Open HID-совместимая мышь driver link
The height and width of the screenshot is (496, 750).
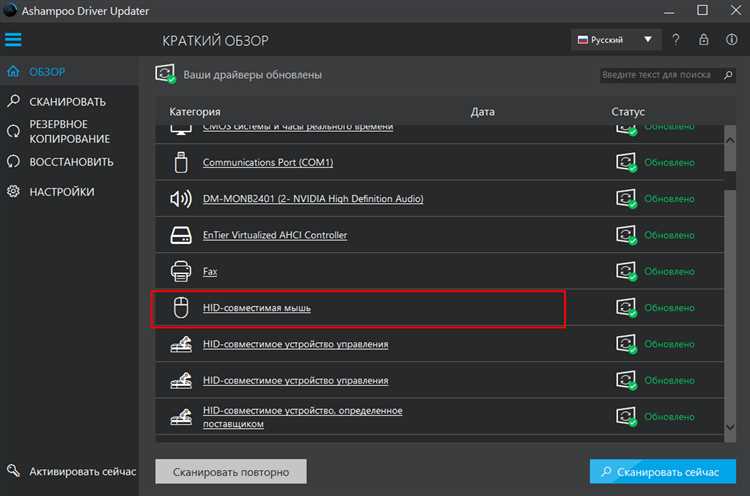257,308
